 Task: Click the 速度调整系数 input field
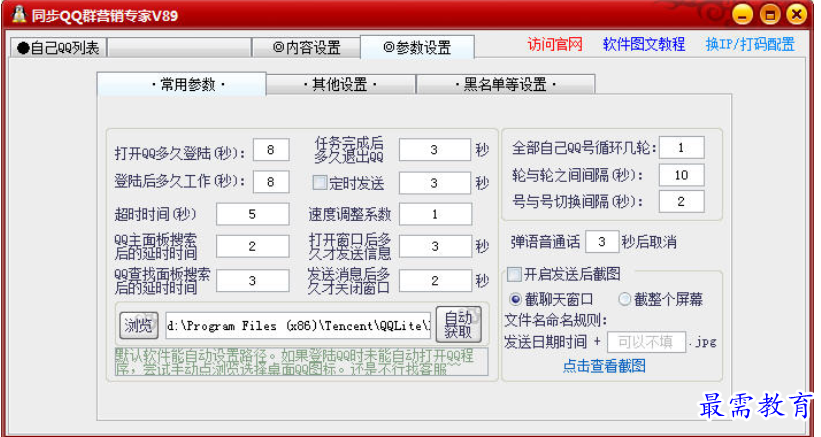(435, 215)
